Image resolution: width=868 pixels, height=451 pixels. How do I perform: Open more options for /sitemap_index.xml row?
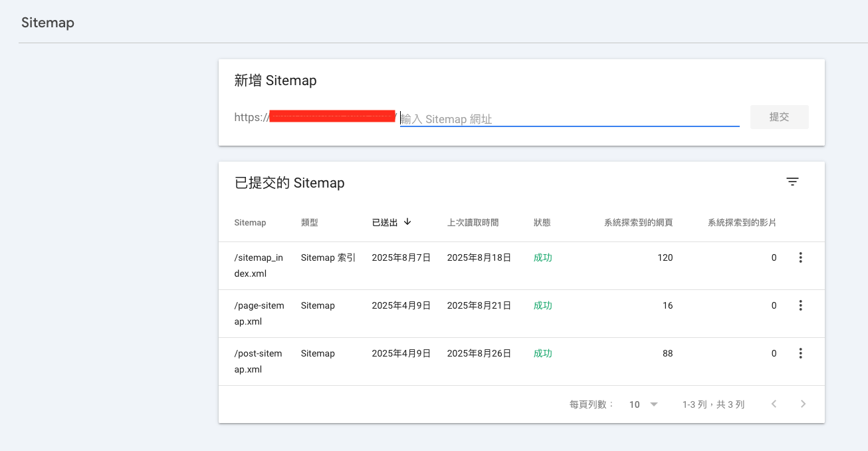click(800, 257)
